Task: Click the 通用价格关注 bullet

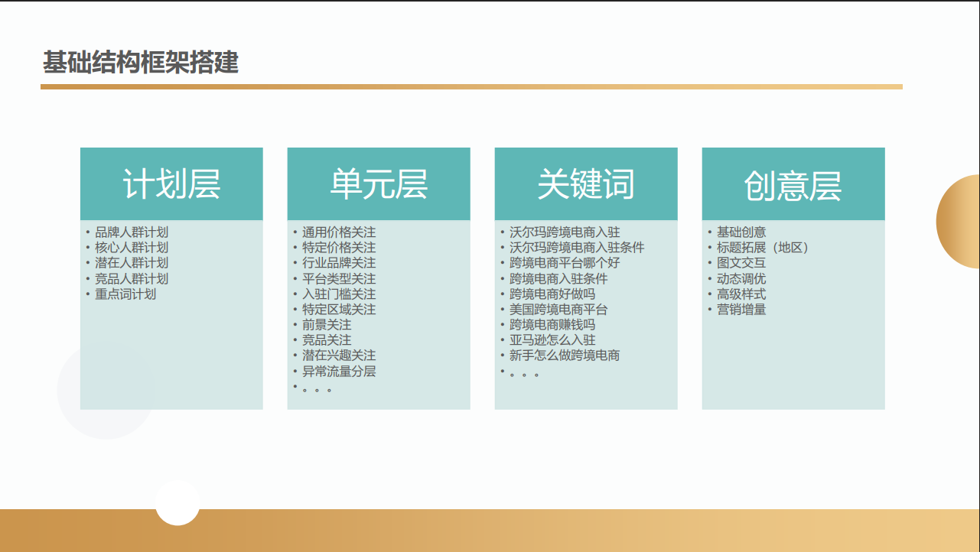Action: (x=339, y=232)
